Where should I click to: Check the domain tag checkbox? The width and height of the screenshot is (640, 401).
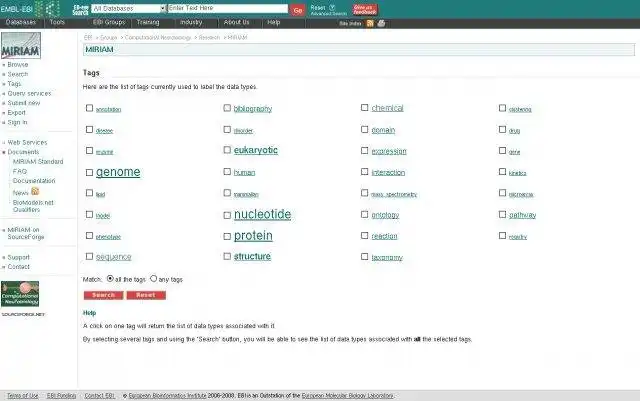point(364,129)
